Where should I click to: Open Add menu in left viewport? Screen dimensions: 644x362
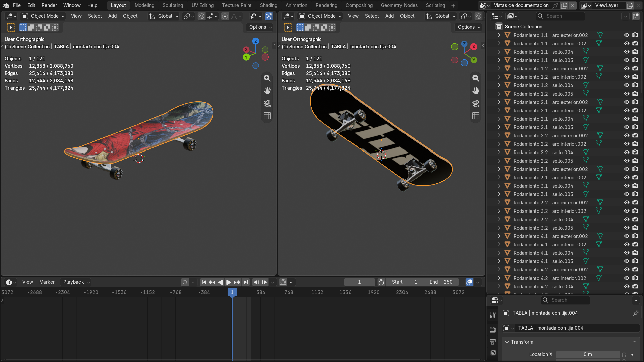[x=112, y=16]
